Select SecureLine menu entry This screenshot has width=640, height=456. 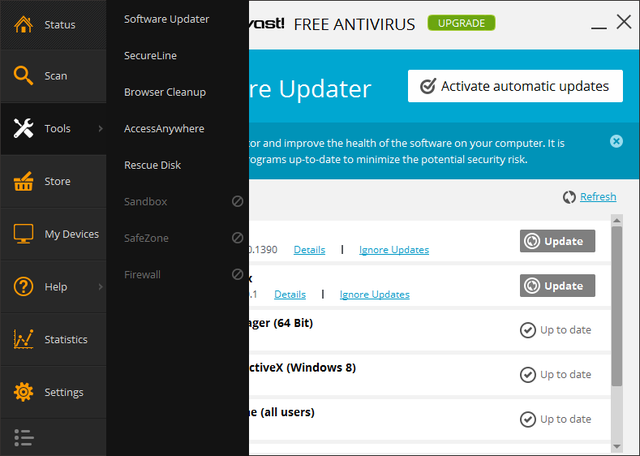tap(150, 56)
